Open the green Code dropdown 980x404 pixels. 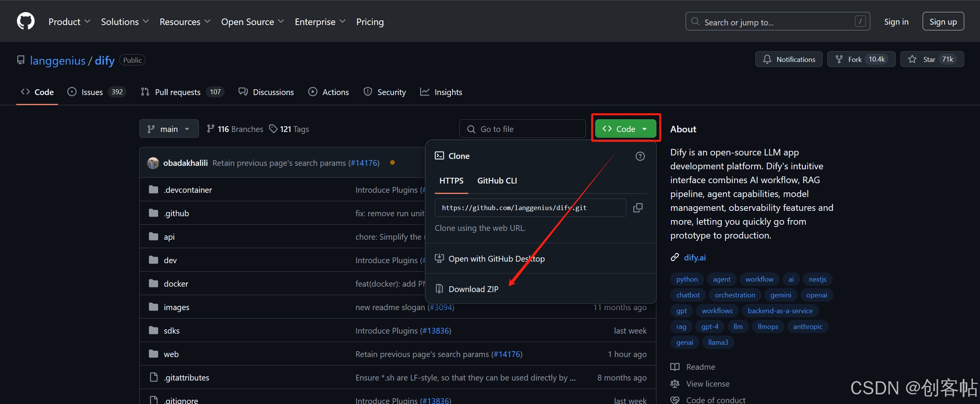[x=625, y=129]
